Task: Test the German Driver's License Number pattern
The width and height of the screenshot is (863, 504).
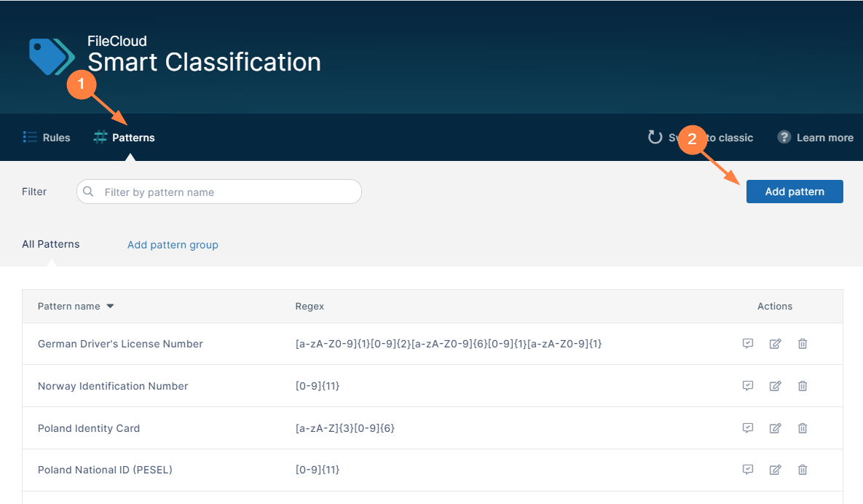Action: point(747,344)
